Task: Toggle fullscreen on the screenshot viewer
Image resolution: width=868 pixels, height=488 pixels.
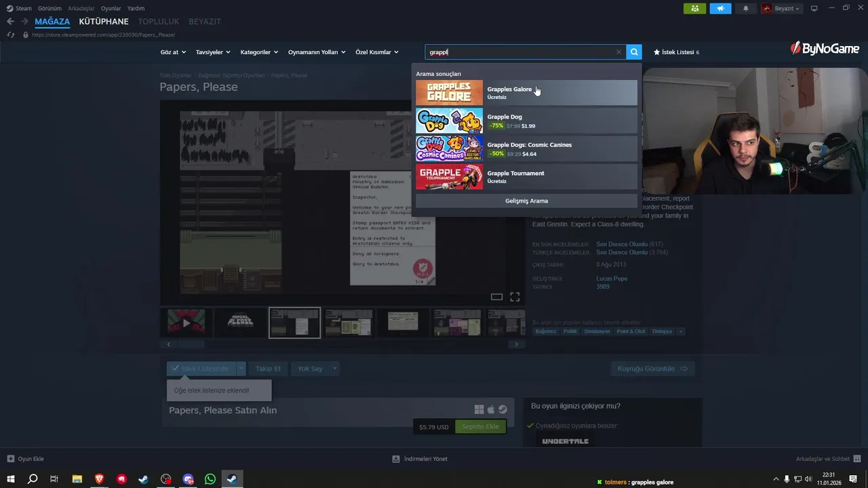Action: click(515, 297)
